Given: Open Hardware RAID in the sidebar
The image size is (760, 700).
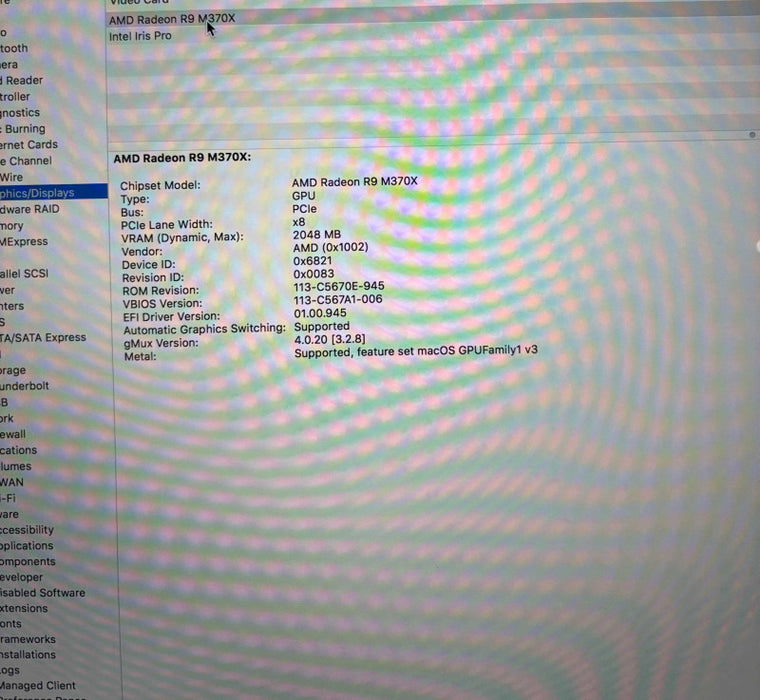Looking at the screenshot, I should (x=30, y=209).
